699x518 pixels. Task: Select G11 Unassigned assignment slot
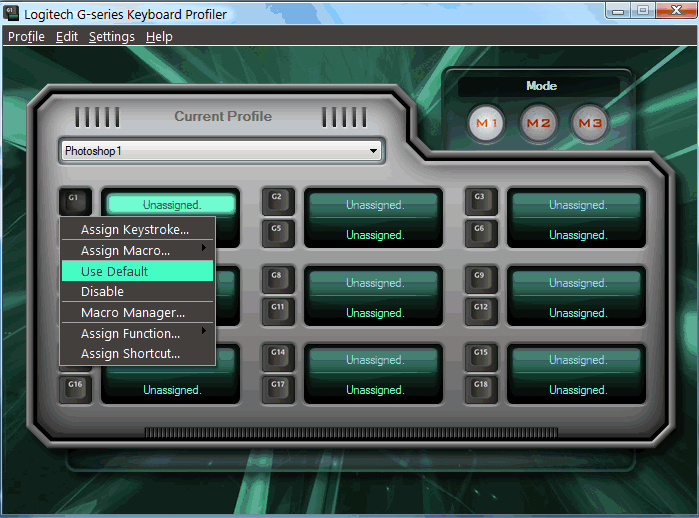pos(374,312)
